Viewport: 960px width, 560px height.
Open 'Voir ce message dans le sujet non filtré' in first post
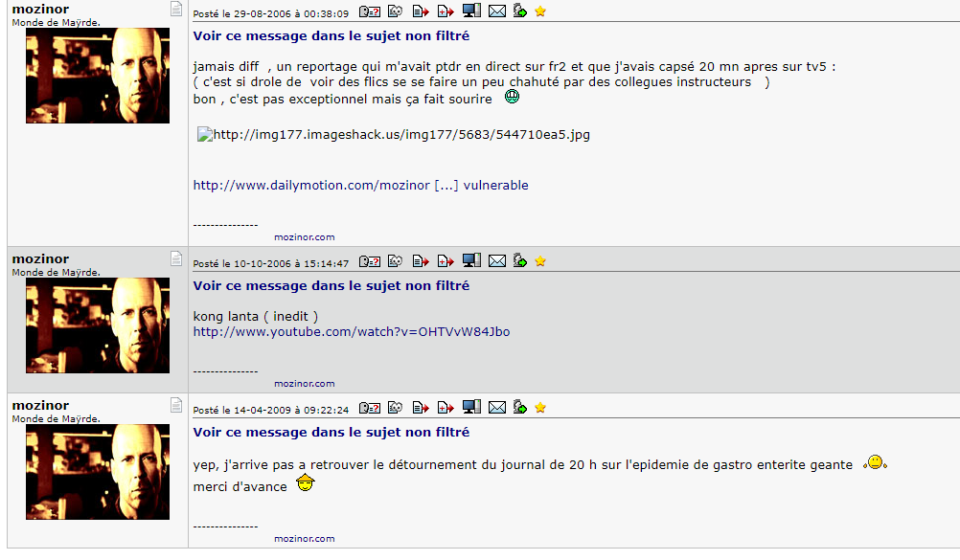tap(331, 36)
